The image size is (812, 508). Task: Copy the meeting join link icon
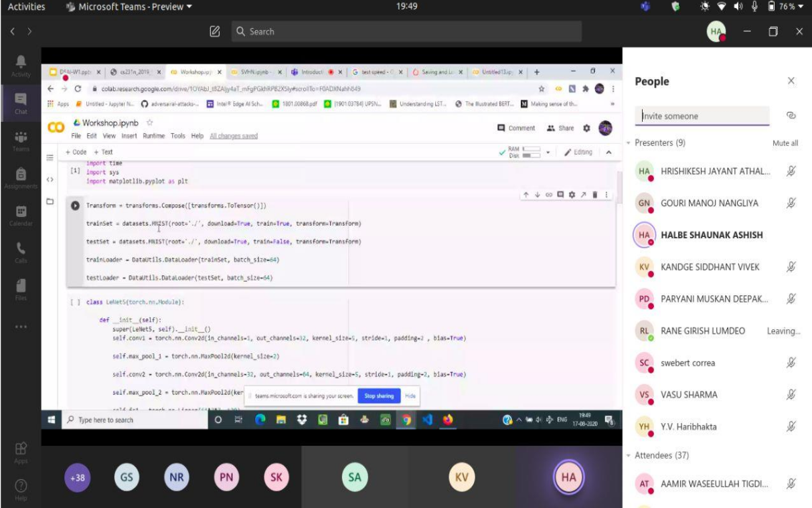pyautogui.click(x=791, y=116)
